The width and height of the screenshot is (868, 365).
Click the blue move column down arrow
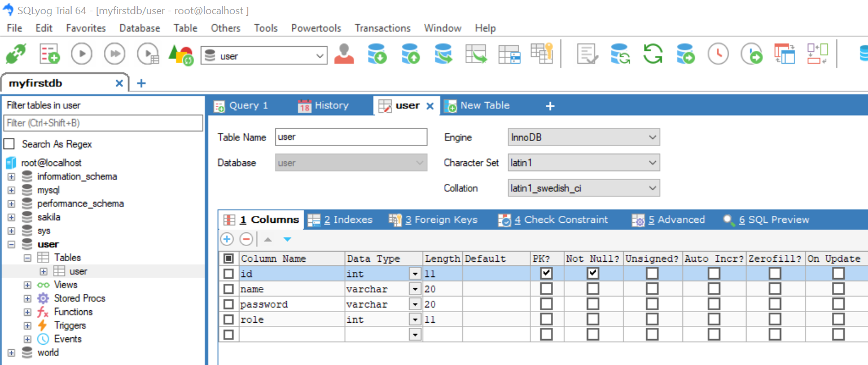click(287, 239)
